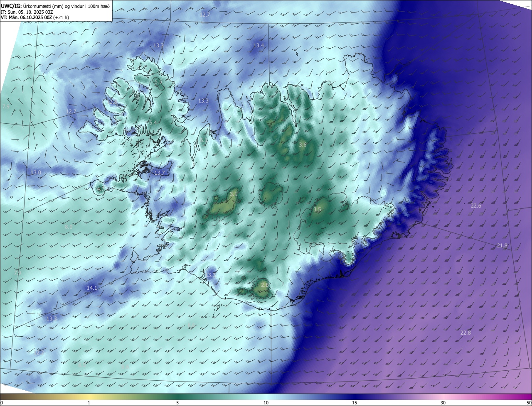Viewport: 532px width, 406px height.
Task: Click the 3.6 value label in the north
Action: tap(303, 144)
